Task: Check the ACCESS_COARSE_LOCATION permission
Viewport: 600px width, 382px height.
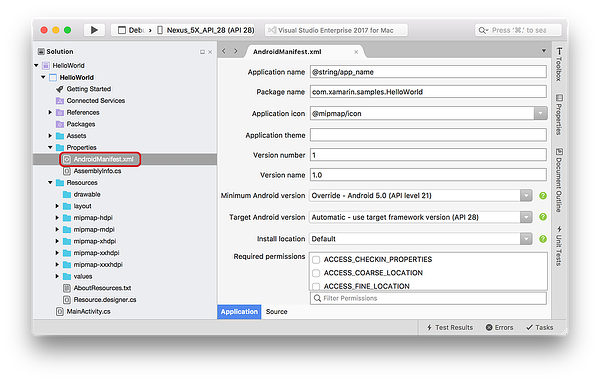Action: tap(316, 273)
